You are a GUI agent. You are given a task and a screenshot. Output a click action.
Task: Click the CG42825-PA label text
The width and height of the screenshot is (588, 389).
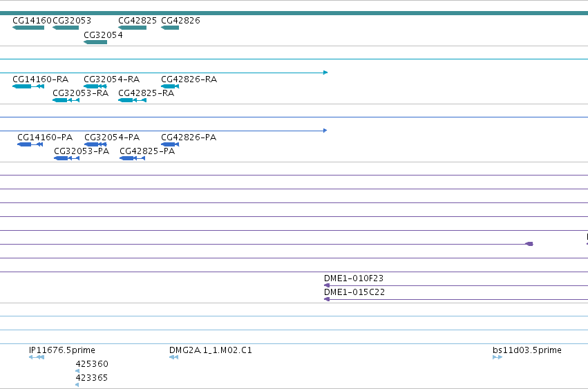(147, 151)
